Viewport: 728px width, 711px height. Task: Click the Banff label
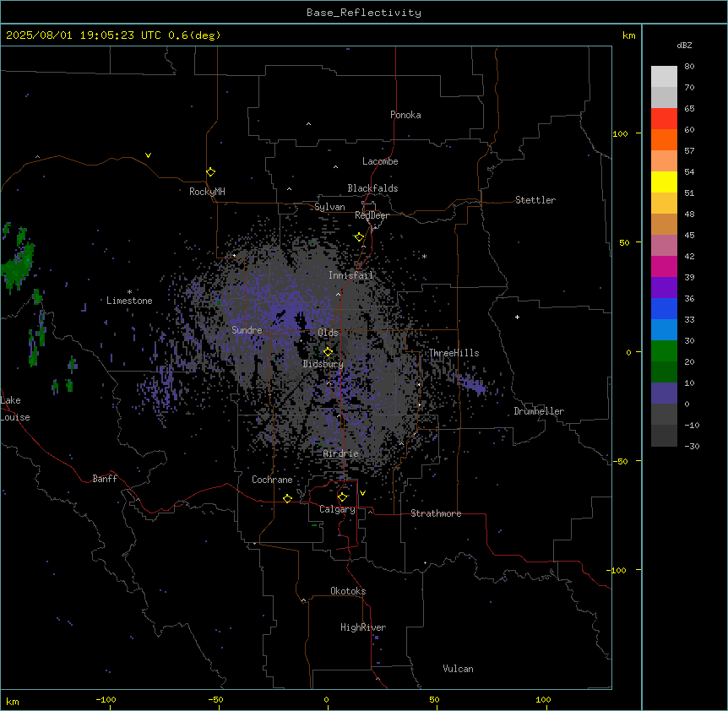coord(105,479)
